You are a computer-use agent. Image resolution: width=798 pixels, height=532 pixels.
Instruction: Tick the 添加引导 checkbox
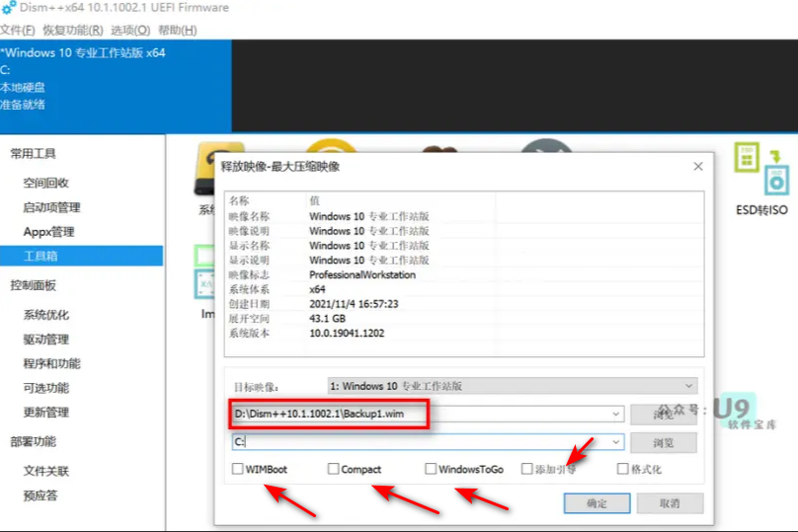pyautogui.click(x=527, y=469)
